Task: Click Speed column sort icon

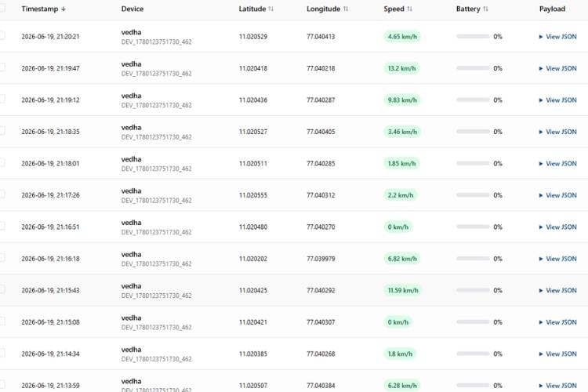Action: tap(409, 9)
